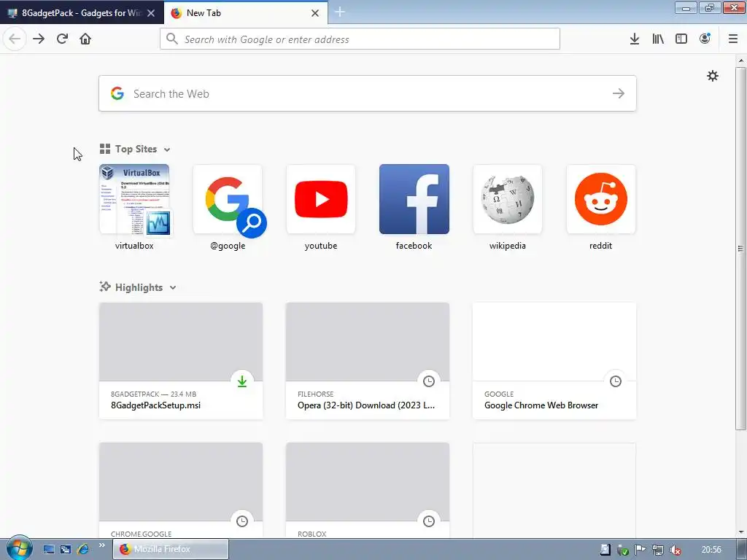The height and width of the screenshot is (560, 747).
Task: Open the downloads panel
Action: [634, 39]
